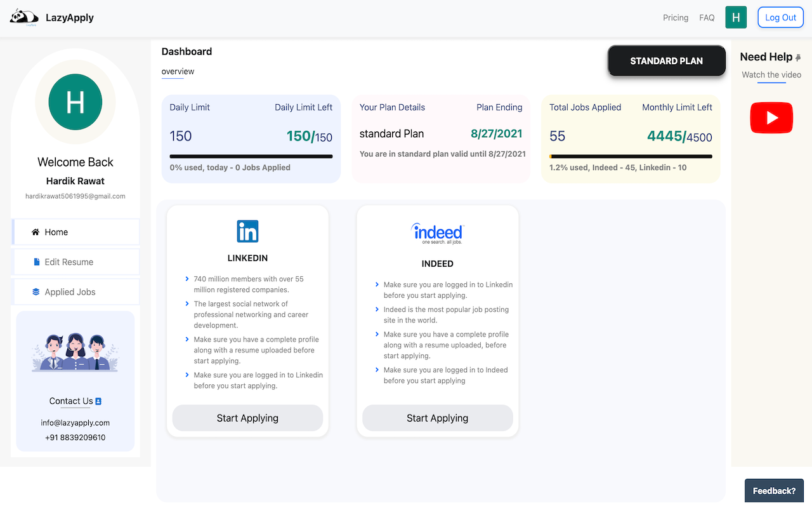This screenshot has width=812, height=508.
Task: Select the LinkedIn logo
Action: tap(247, 231)
